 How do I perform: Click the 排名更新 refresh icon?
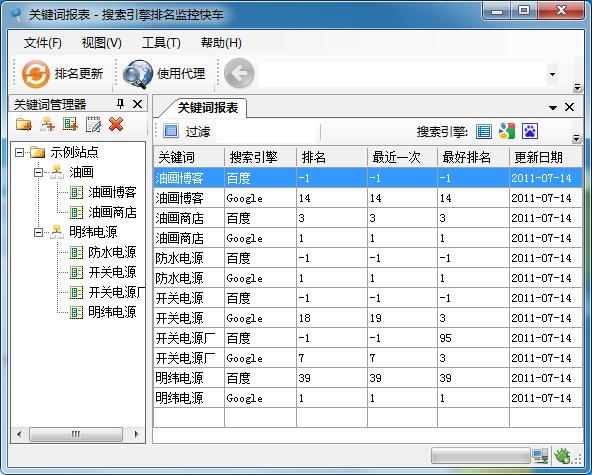35,74
